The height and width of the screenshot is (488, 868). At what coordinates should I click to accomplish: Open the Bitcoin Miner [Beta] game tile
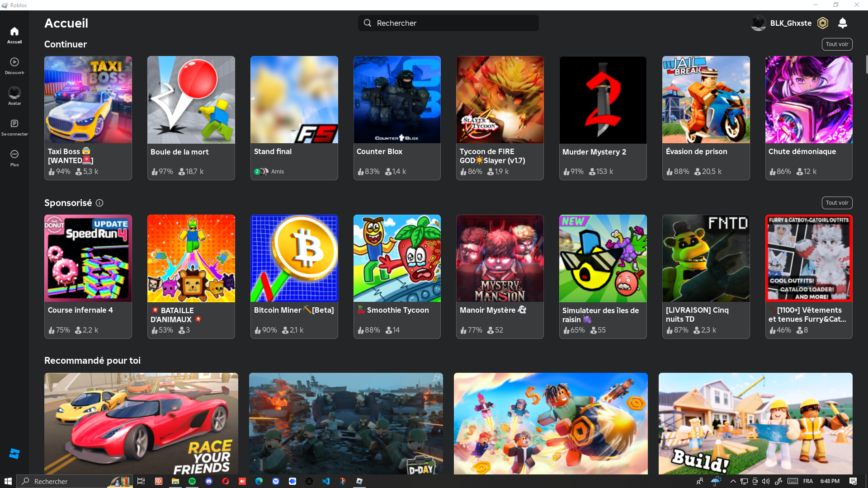coord(294,258)
